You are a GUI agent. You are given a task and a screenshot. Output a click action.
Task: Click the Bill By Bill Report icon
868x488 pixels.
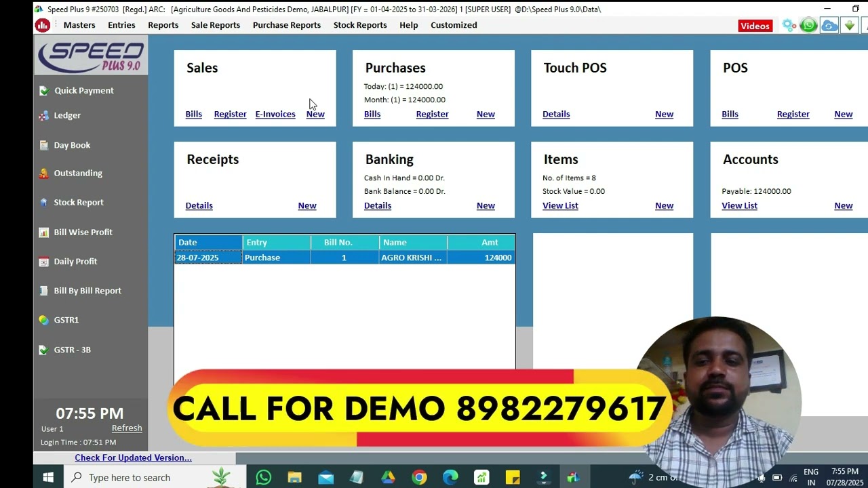tap(44, 290)
